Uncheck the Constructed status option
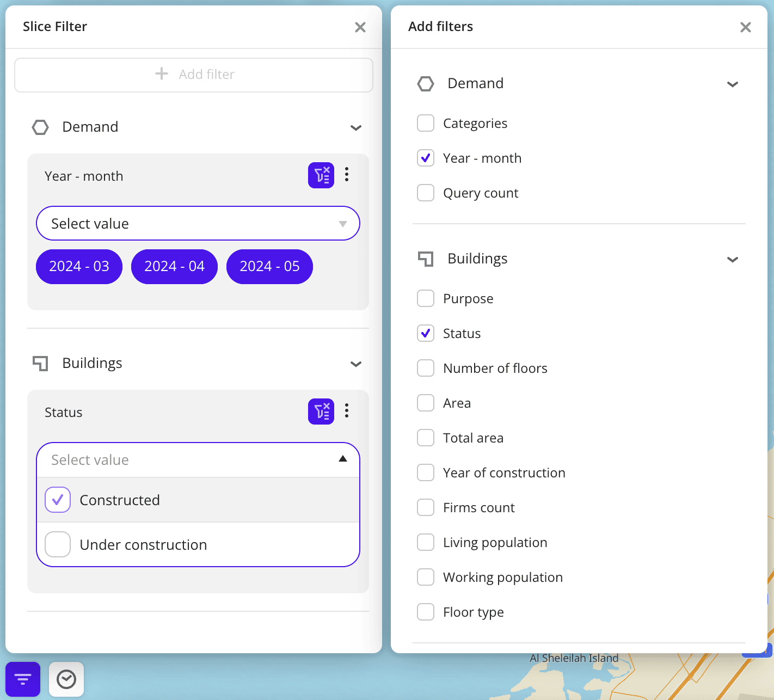Image resolution: width=774 pixels, height=700 pixels. tap(57, 500)
